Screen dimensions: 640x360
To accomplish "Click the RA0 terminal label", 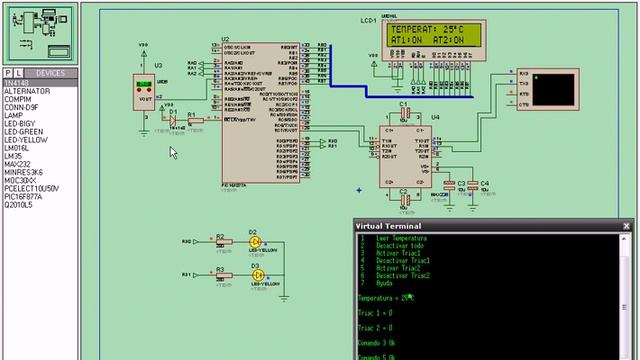I will click(192, 63).
